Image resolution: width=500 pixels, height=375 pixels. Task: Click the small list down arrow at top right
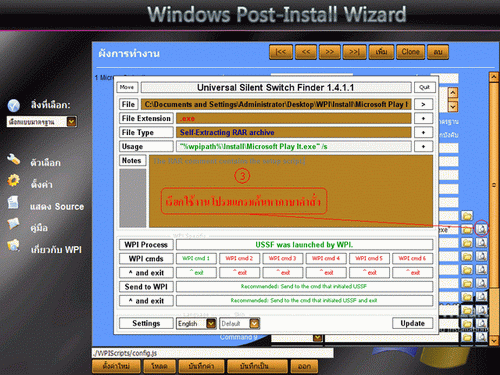453,107
